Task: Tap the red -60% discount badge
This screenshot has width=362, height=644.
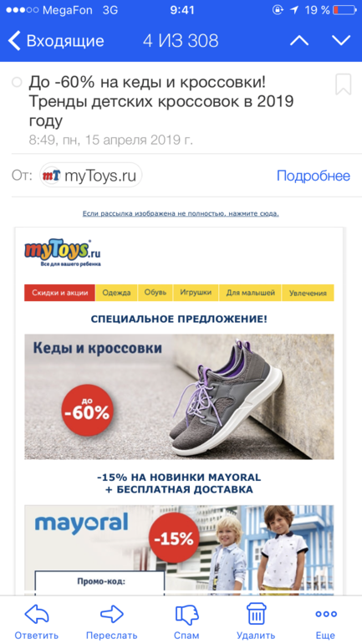Action: coord(87,410)
